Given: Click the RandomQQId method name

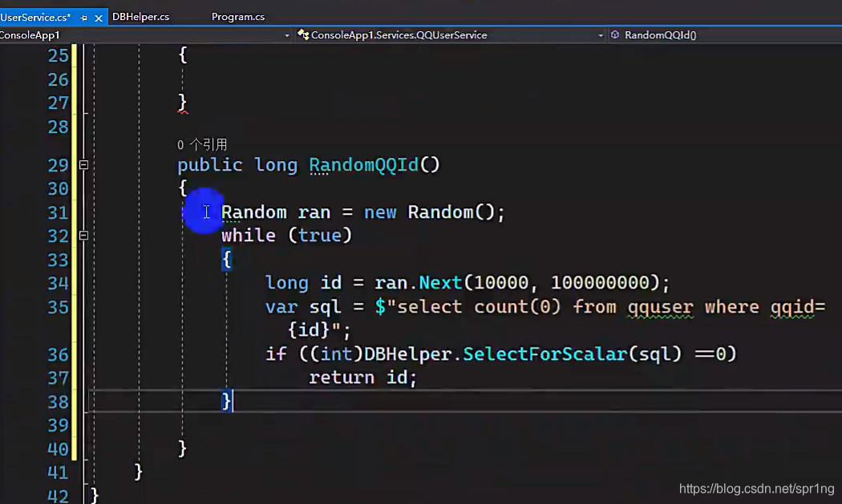Looking at the screenshot, I should (363, 165).
